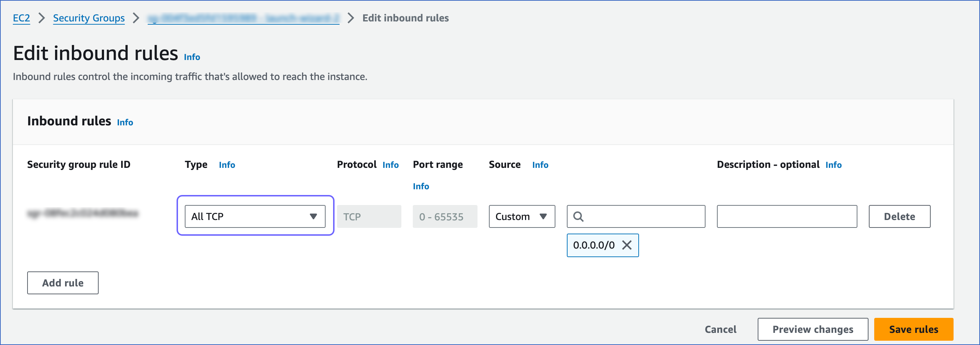Viewport: 980px width, 345px height.
Task: Click Info link under Port range
Action: click(x=421, y=186)
